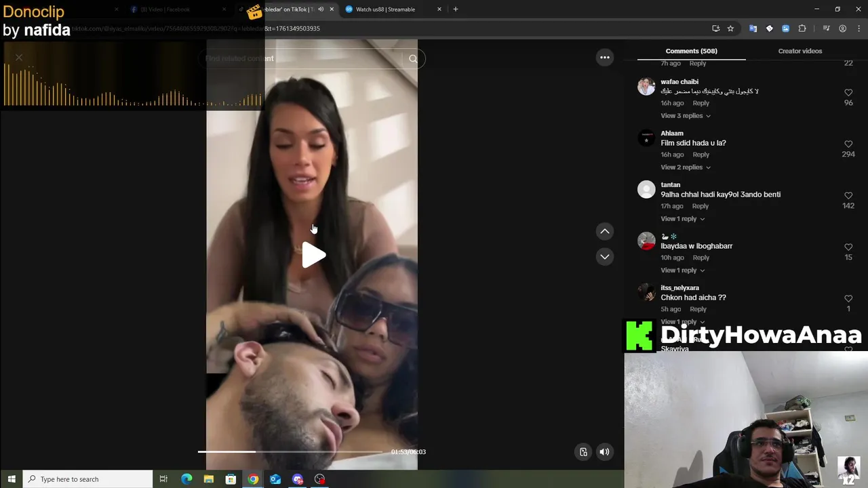The height and width of the screenshot is (488, 868).
Task: Mute the video using speaker icon
Action: [x=604, y=452]
